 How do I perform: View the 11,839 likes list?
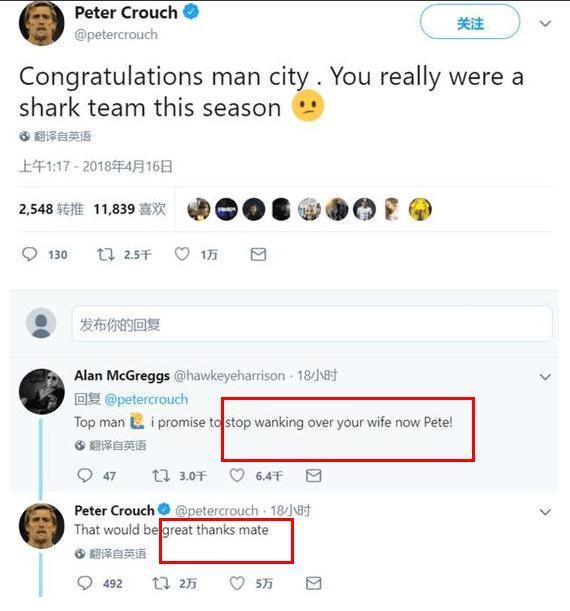point(130,209)
